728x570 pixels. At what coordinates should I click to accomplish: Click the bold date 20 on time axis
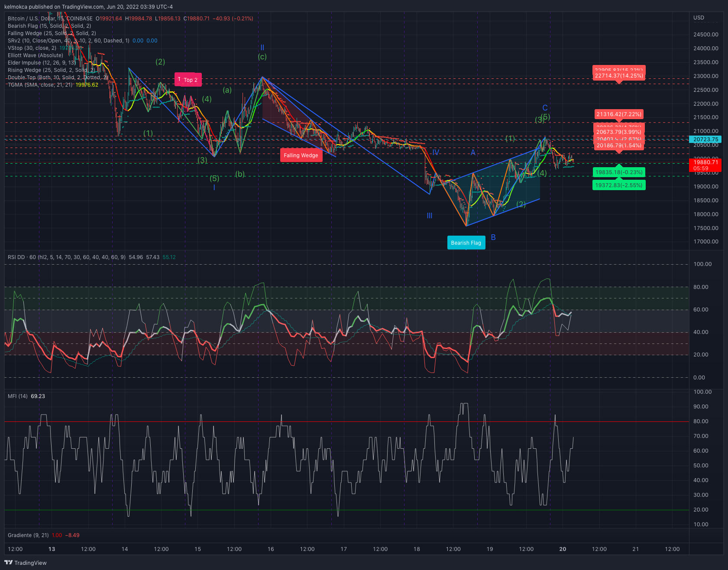[563, 549]
